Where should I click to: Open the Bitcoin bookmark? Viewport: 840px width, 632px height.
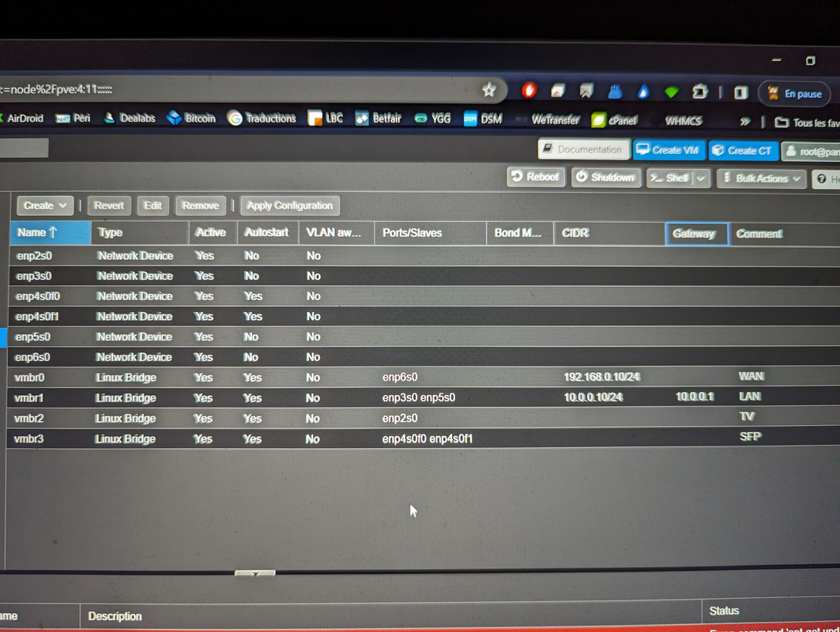[191, 118]
